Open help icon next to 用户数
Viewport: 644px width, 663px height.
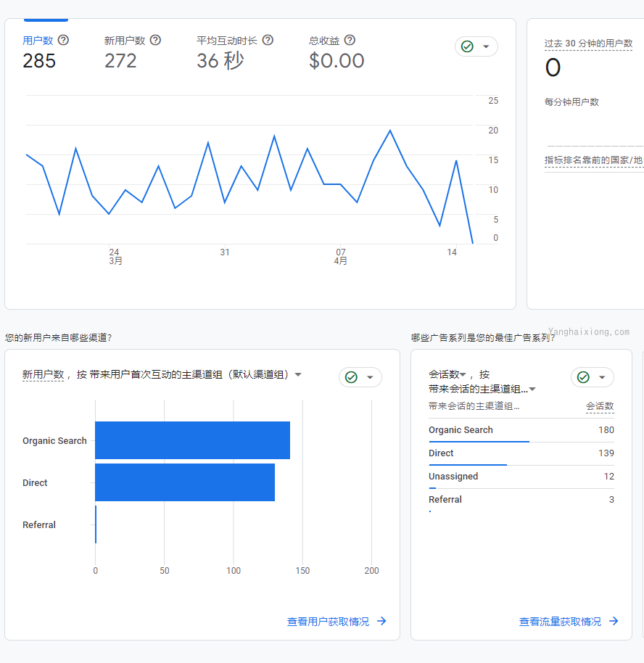(x=63, y=40)
